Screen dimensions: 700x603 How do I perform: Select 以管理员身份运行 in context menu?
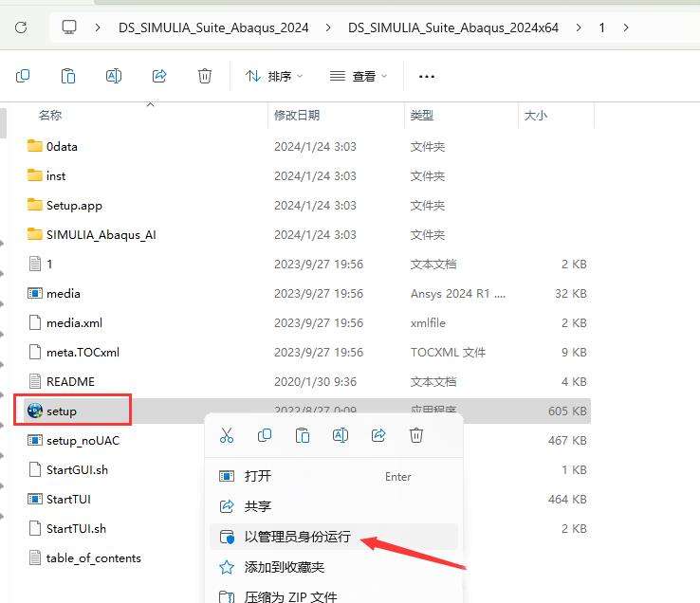pos(334,537)
